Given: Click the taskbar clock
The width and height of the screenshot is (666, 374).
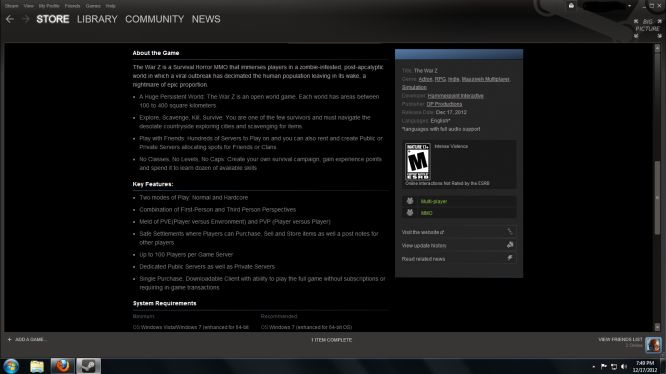Looking at the screenshot, I should tap(645, 366).
